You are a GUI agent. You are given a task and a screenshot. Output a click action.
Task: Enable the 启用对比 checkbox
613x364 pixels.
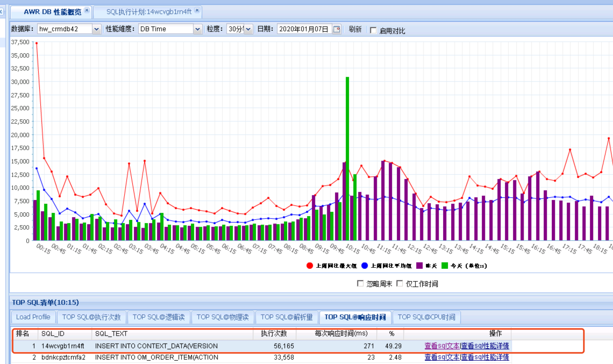pyautogui.click(x=373, y=30)
